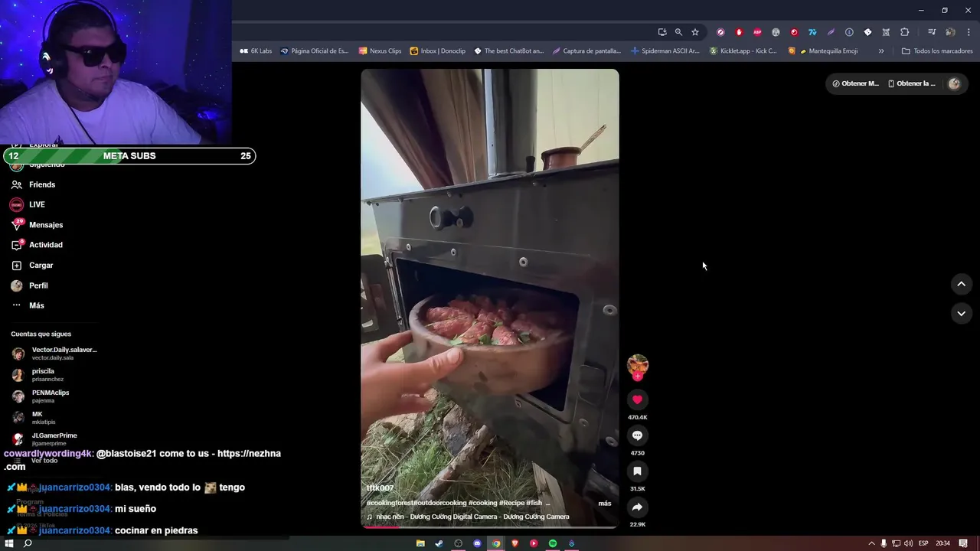Like the video with the heart icon
980x551 pixels.
click(x=637, y=399)
